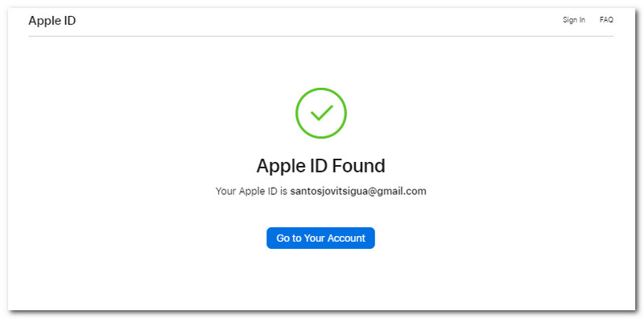Click the word 'Found' in the heading

pos(358,166)
